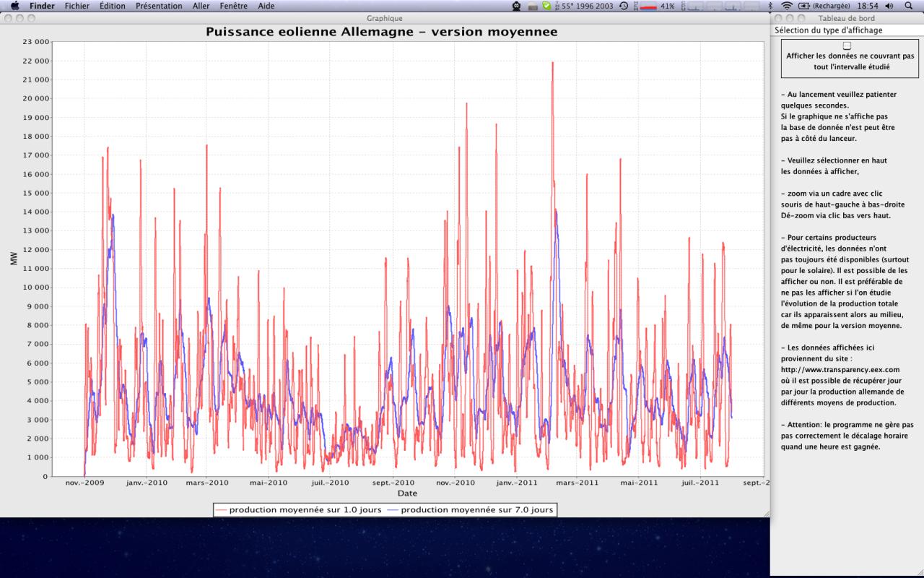Viewport: 924px width, 578px height.
Task: Click the 'production moyennée sur 7.0 jours' legend label
Action: (477, 510)
